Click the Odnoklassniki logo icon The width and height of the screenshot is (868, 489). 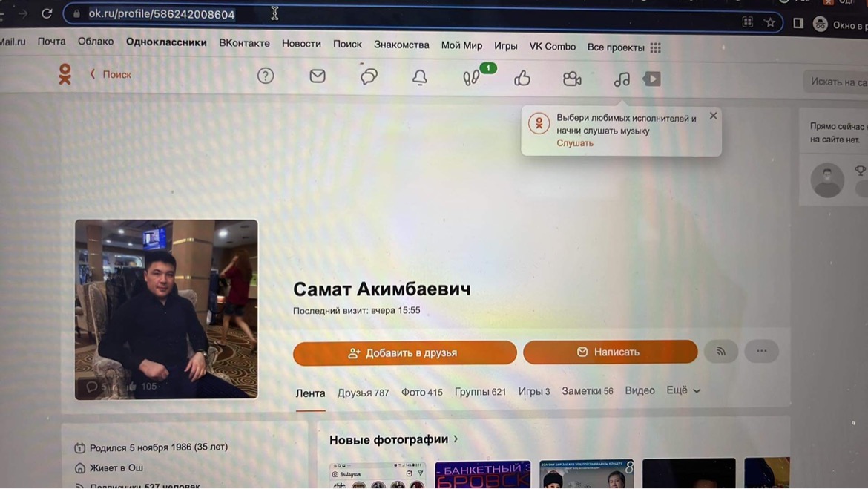(65, 74)
